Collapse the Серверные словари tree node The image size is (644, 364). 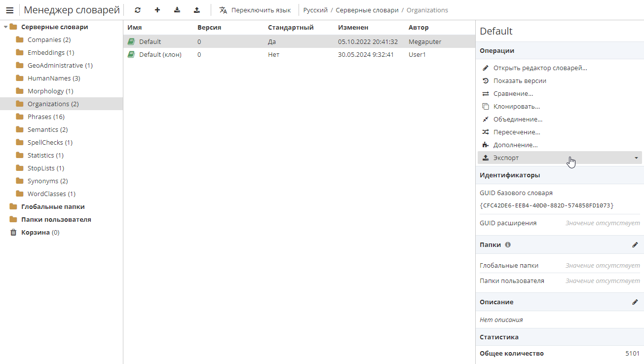click(5, 27)
